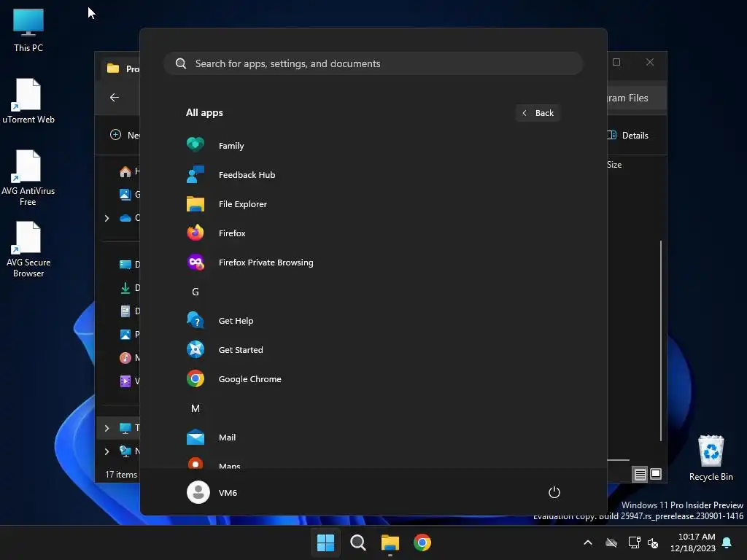Open the taskbar clock and date
747x560 pixels.
coord(693,542)
